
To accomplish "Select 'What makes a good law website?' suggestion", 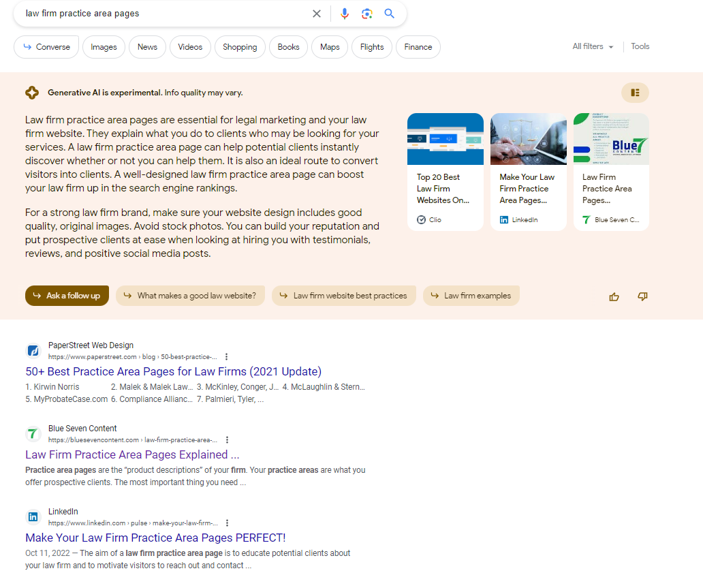I will pyautogui.click(x=190, y=296).
